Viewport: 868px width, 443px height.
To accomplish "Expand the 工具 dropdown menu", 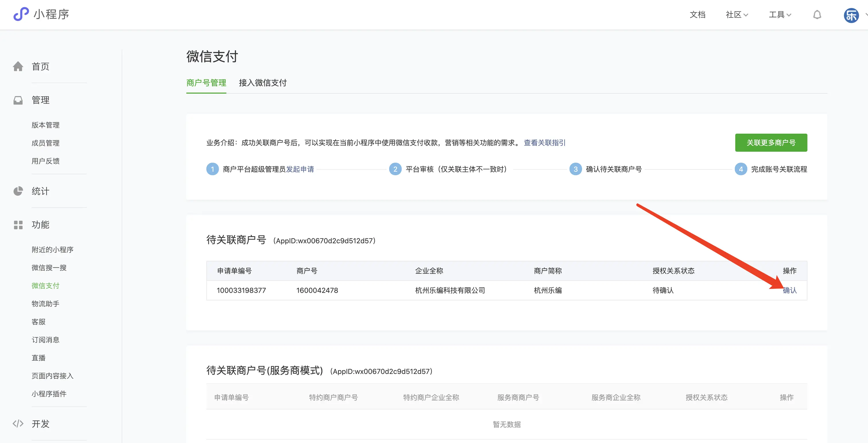I will coord(780,15).
